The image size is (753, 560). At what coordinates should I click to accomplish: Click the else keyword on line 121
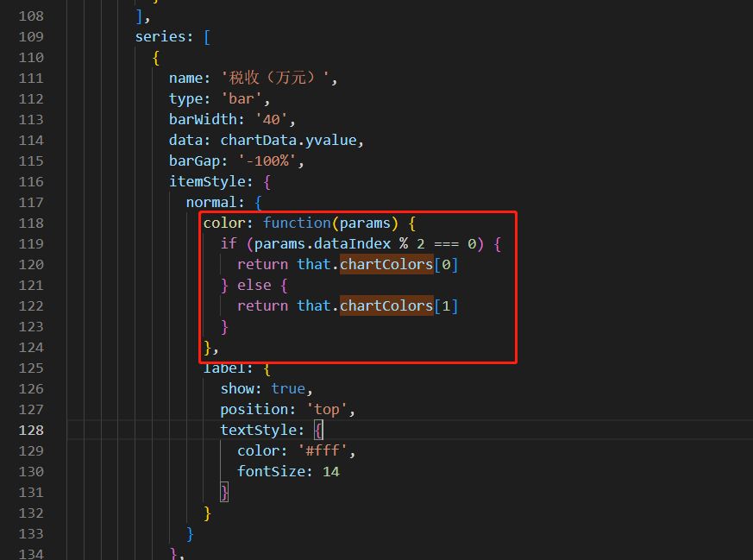tap(254, 285)
